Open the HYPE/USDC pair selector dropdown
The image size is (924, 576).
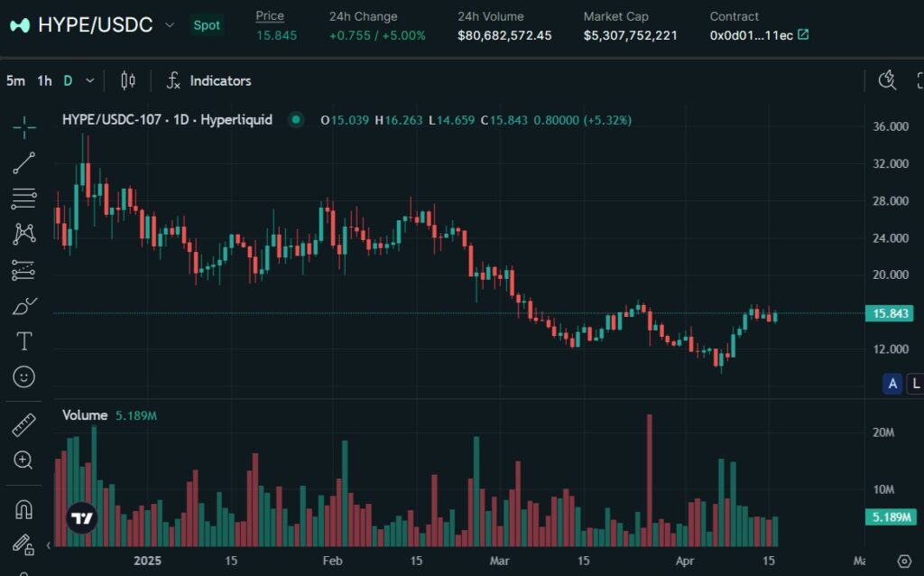click(170, 25)
